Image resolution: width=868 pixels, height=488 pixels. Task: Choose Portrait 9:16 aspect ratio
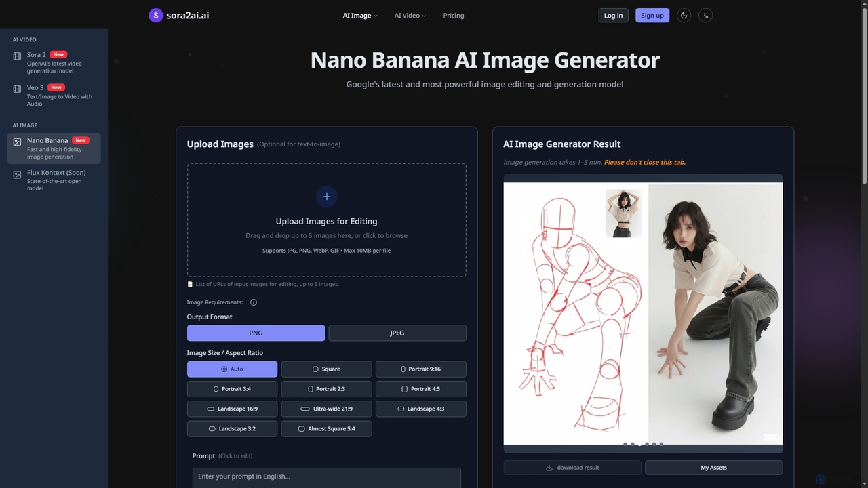(421, 369)
